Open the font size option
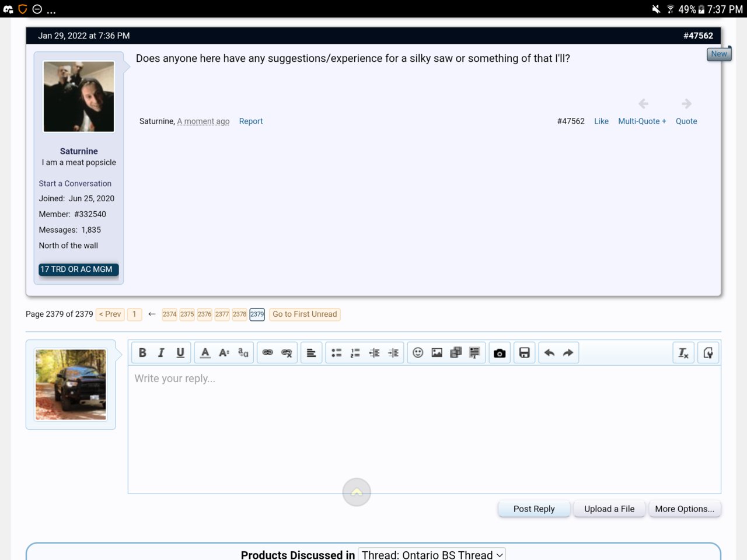 pos(224,353)
